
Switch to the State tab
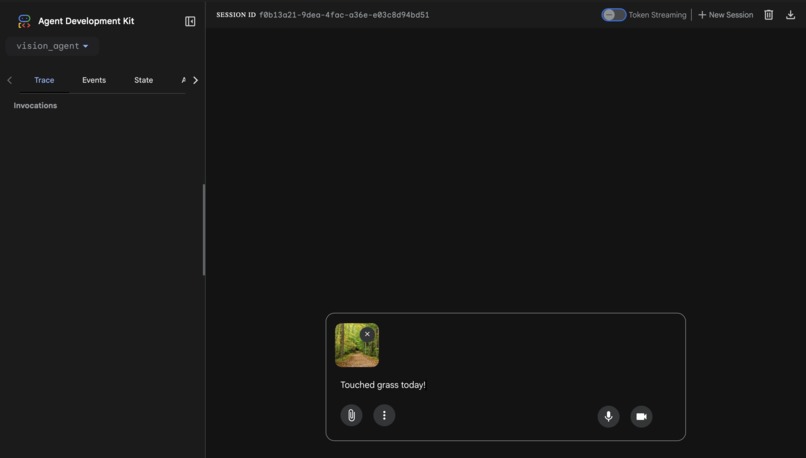143,80
